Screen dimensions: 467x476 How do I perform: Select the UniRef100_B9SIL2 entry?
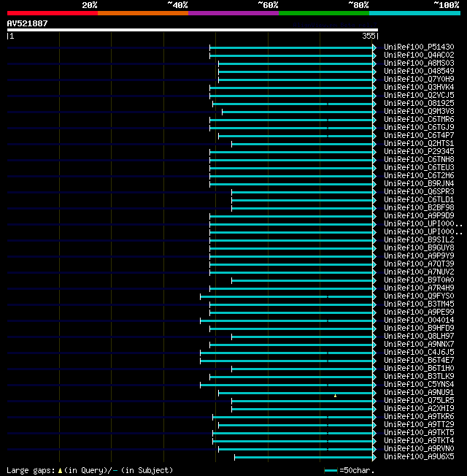pyautogui.click(x=419, y=239)
